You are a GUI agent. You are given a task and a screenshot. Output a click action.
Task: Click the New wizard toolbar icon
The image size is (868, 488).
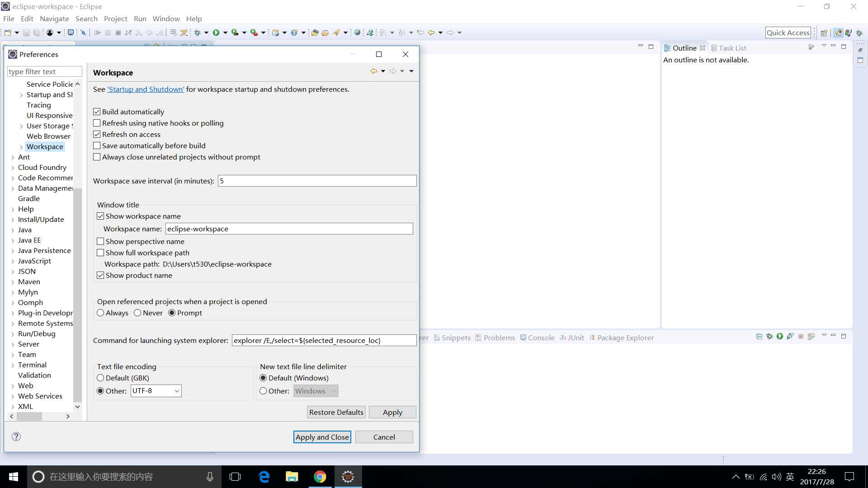click(8, 33)
